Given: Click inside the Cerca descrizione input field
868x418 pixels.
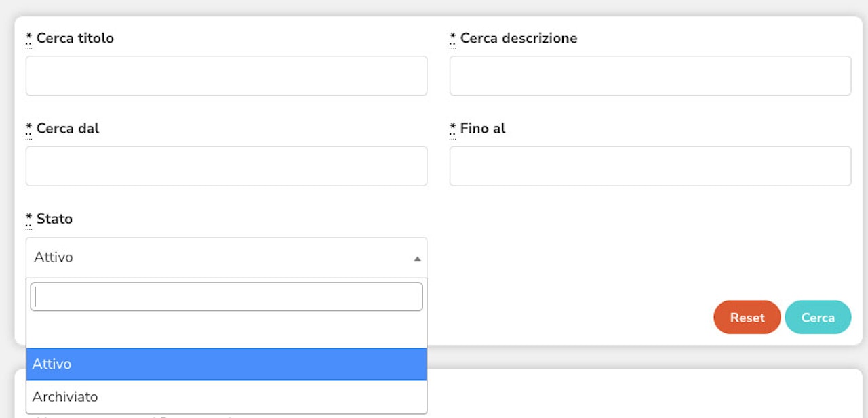Looking at the screenshot, I should tap(650, 76).
